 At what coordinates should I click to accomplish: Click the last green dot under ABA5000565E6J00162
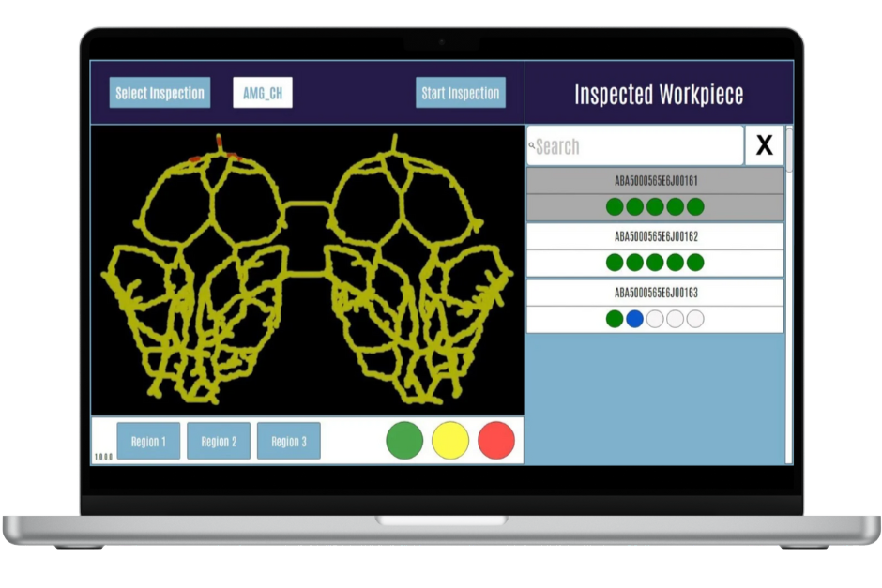point(695,263)
